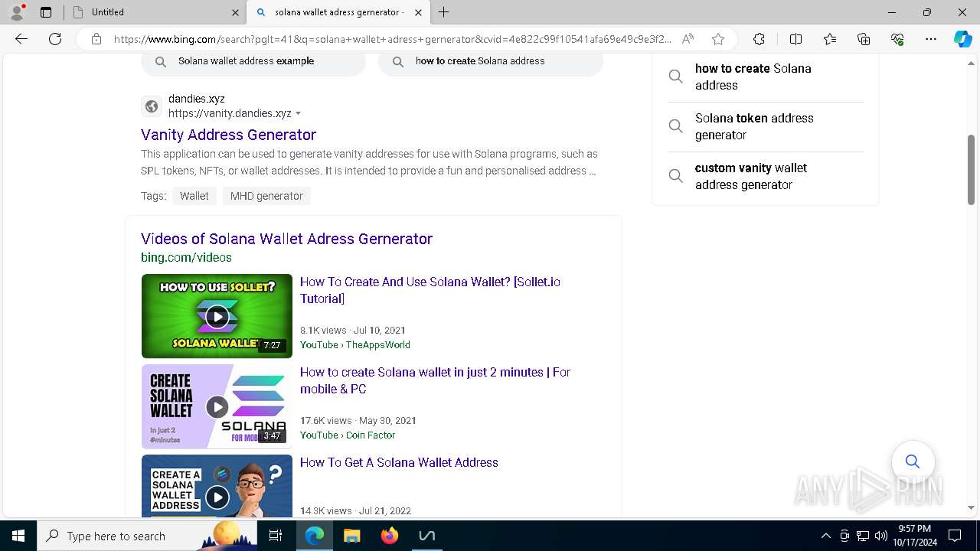Image resolution: width=980 pixels, height=551 pixels.
Task: Click the floating blue search button
Action: [x=913, y=461]
